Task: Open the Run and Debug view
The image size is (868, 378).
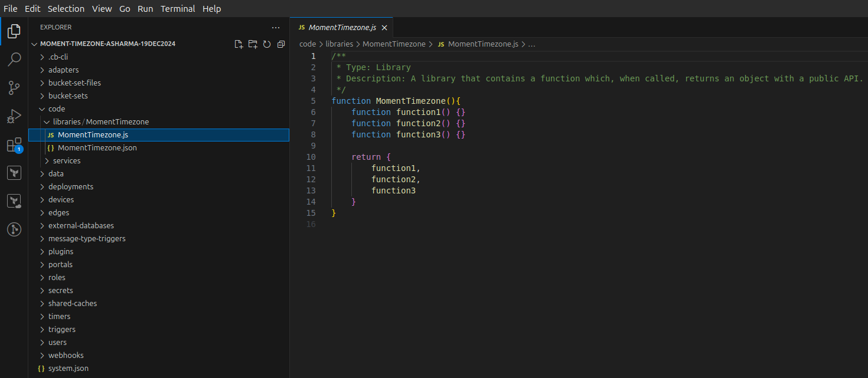Action: tap(14, 116)
